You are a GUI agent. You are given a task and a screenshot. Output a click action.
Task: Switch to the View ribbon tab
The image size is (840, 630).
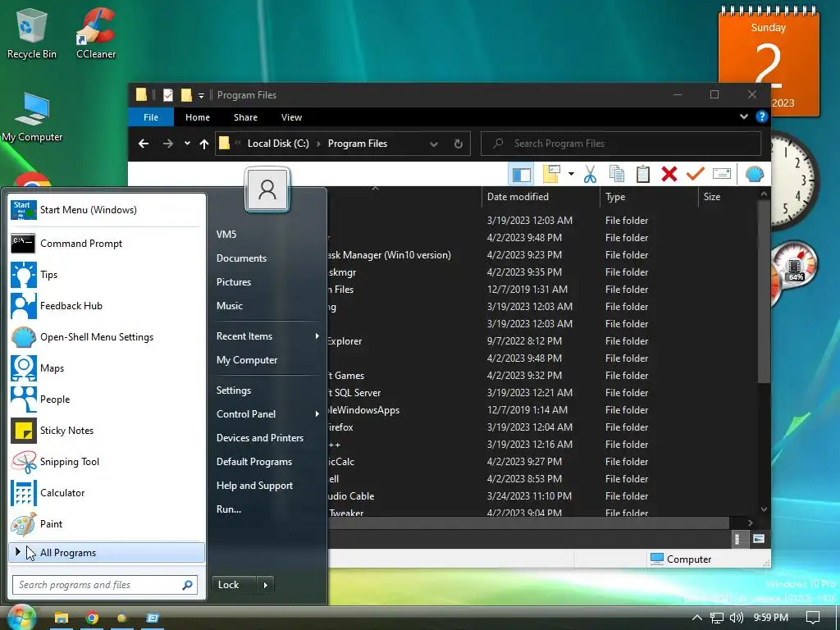pos(291,117)
